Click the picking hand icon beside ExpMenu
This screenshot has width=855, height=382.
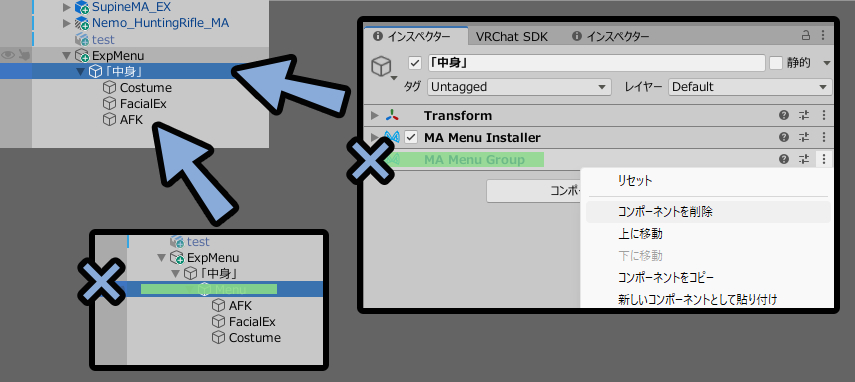click(x=24, y=54)
